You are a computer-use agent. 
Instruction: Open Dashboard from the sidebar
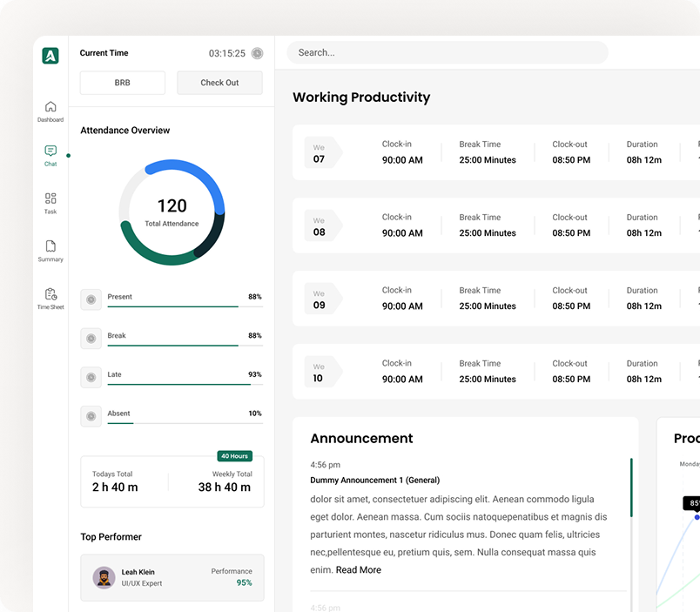tap(50, 111)
